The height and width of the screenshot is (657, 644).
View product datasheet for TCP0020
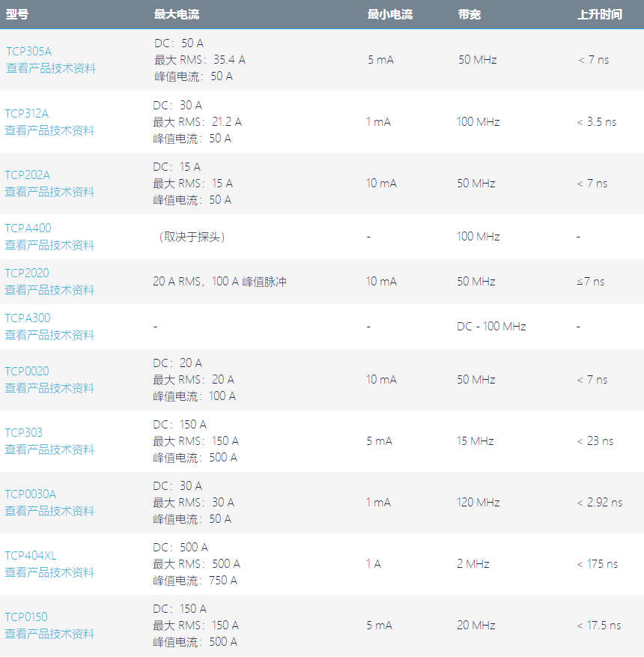click(49, 388)
